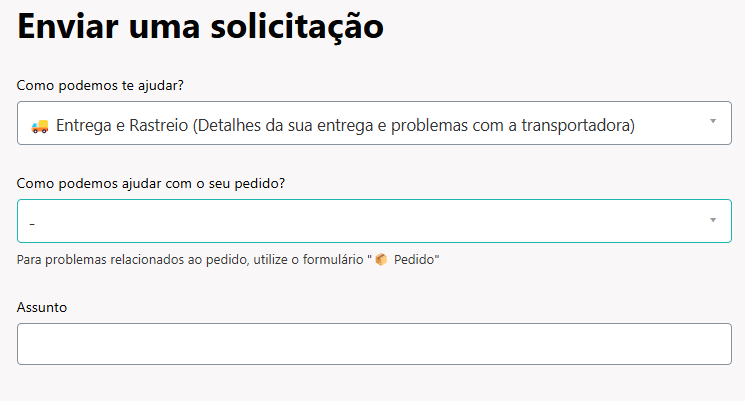The image size is (745, 401).
Task: Select the empty "-" order help combo box
Action: (374, 221)
